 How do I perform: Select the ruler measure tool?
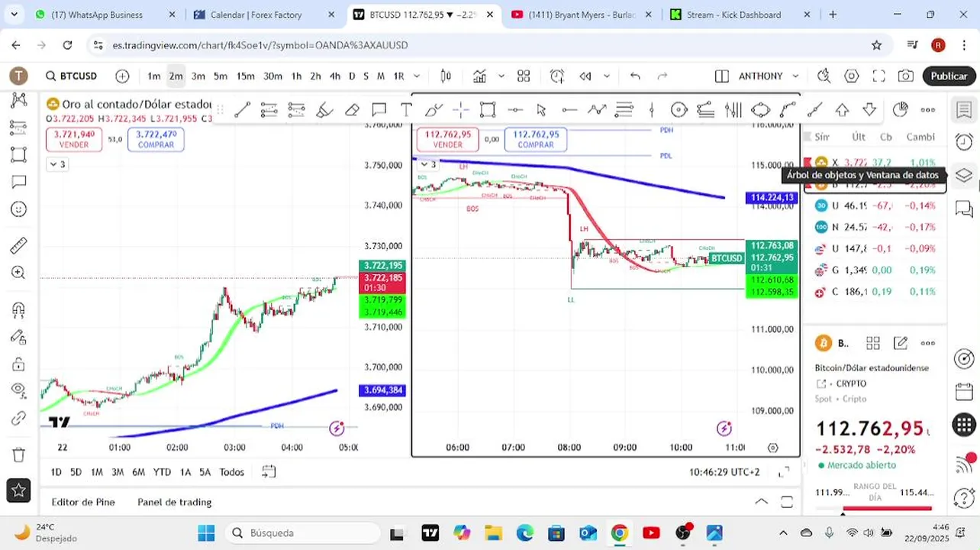(18, 246)
